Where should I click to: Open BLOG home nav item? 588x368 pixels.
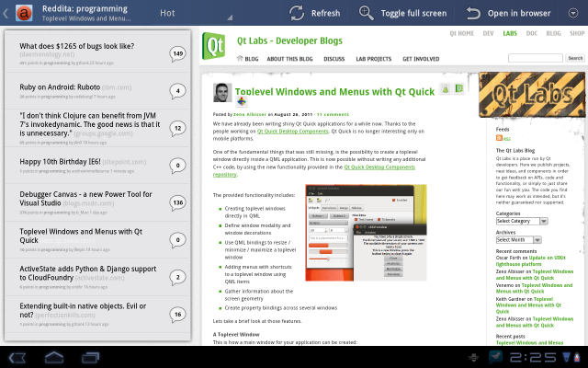247,59
